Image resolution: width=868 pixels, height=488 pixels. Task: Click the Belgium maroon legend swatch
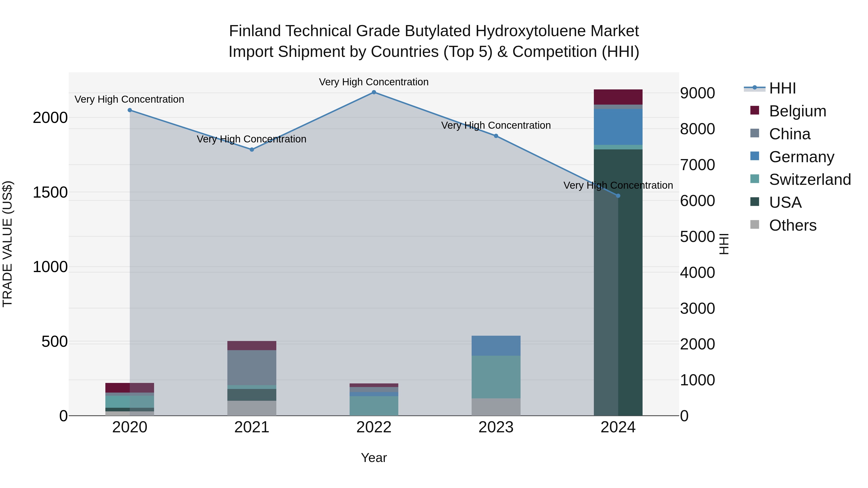coord(755,110)
